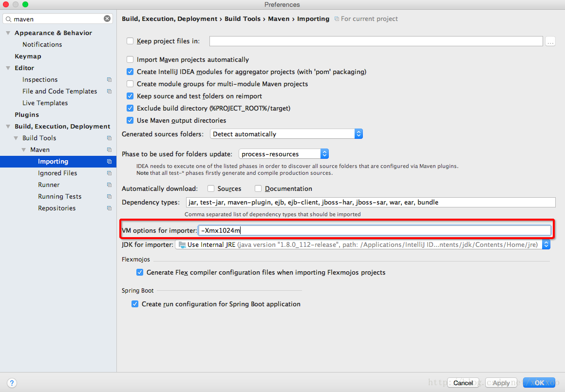565x392 pixels.
Task: Check Sources under Automatically download
Action: 211,188
